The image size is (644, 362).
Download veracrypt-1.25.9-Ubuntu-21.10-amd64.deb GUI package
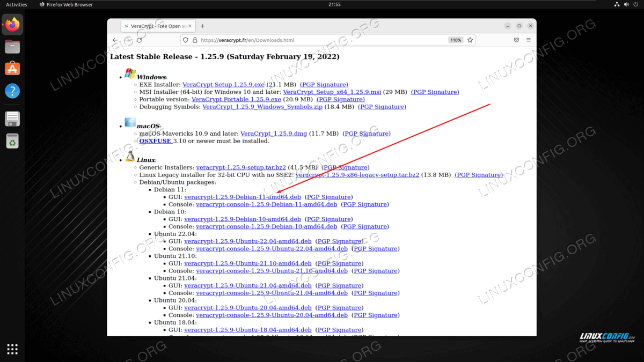248,263
